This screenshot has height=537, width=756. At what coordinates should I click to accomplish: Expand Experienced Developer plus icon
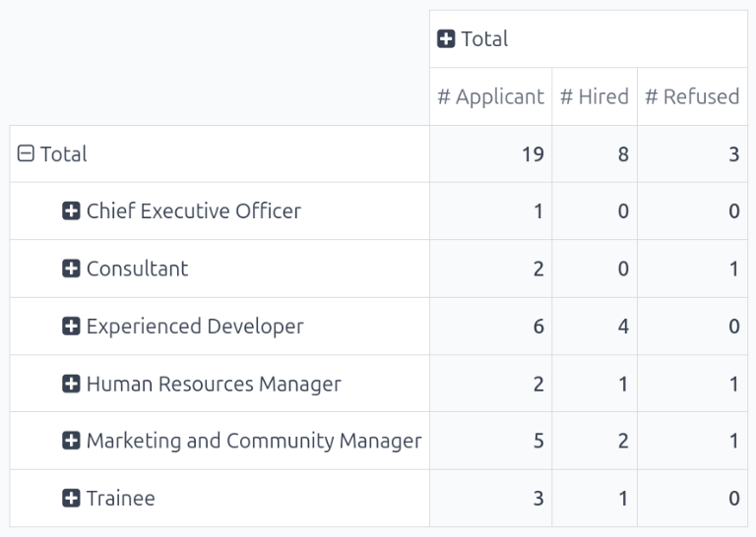(x=71, y=327)
